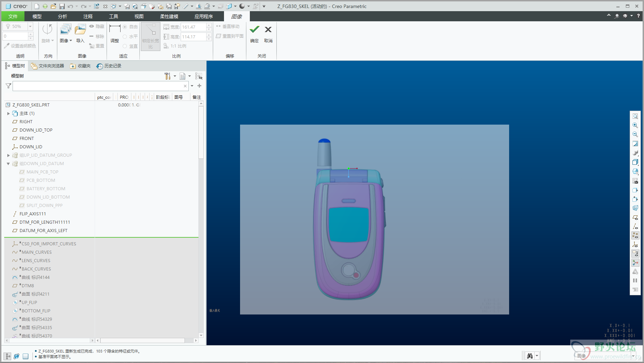Select the 竖直 radio option

(125, 46)
